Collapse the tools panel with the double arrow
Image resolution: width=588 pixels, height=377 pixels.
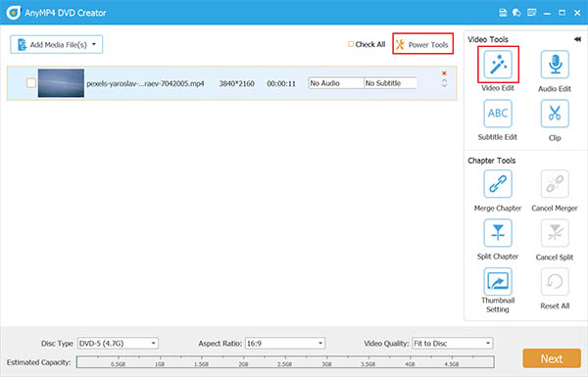tap(577, 39)
